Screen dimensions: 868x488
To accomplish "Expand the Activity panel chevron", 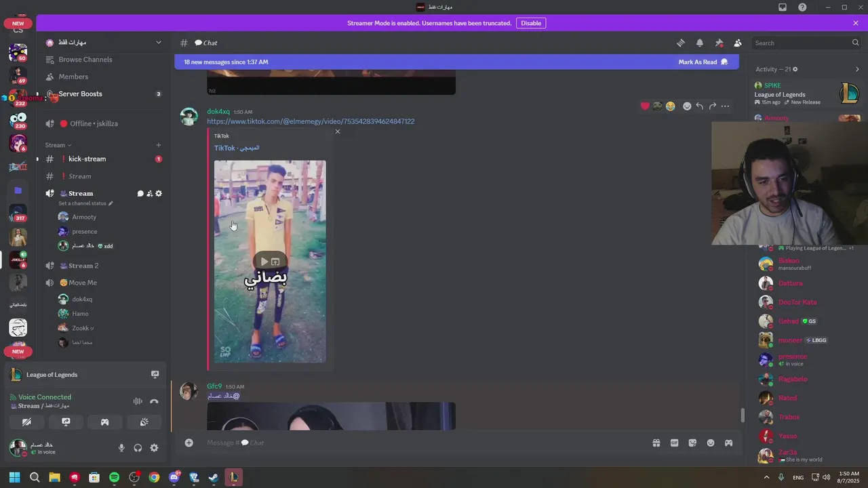I will point(857,69).
